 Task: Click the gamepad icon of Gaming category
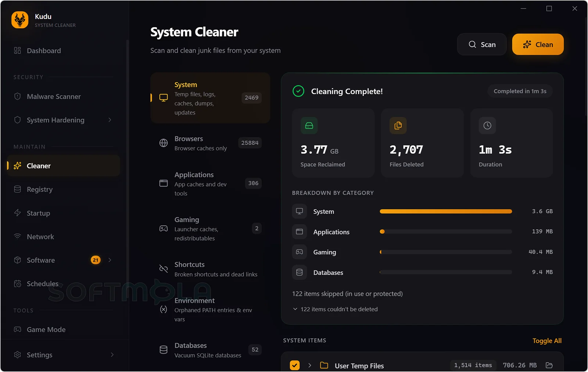164,228
